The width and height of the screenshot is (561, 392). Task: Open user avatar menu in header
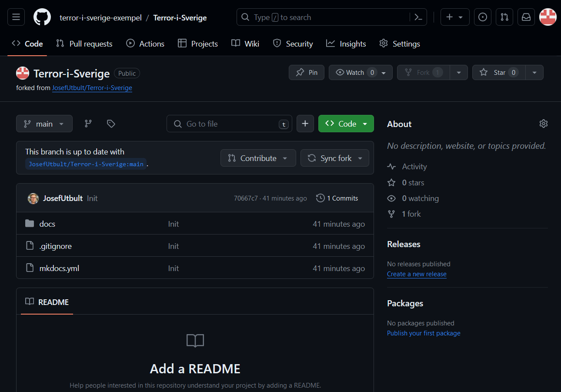click(548, 17)
